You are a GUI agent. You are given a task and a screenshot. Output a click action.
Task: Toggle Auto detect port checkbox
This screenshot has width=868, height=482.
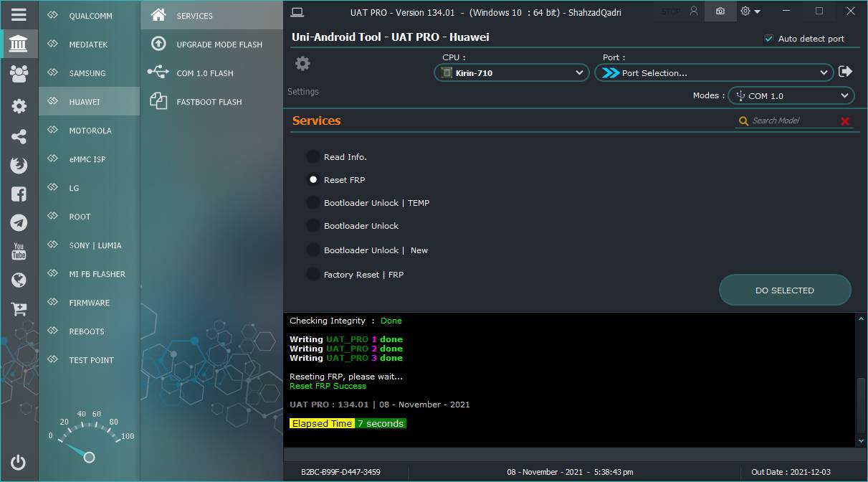click(769, 39)
